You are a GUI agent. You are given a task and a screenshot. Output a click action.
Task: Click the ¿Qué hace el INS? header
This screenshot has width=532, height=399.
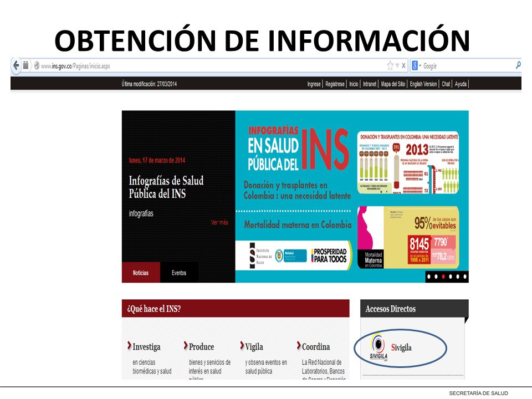point(236,309)
